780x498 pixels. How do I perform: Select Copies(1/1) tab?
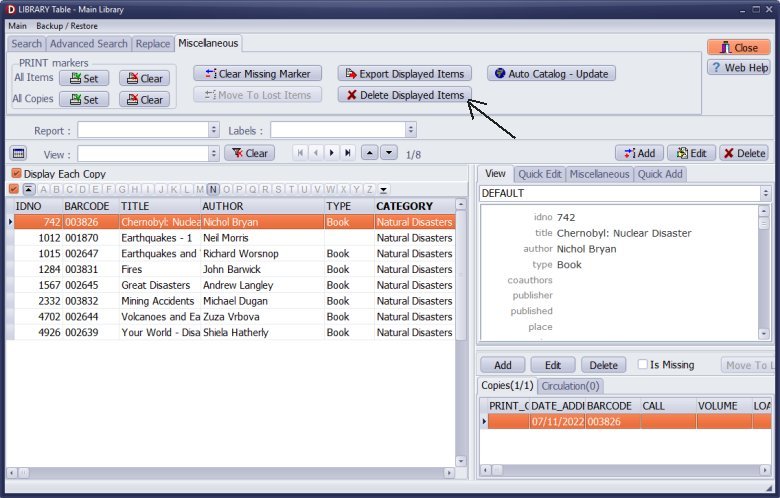coord(507,386)
